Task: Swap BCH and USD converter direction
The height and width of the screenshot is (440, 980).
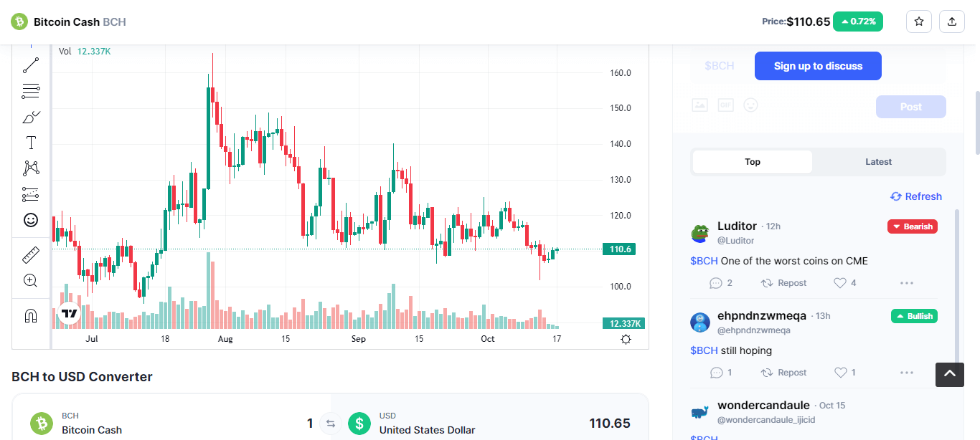Action: (x=331, y=424)
